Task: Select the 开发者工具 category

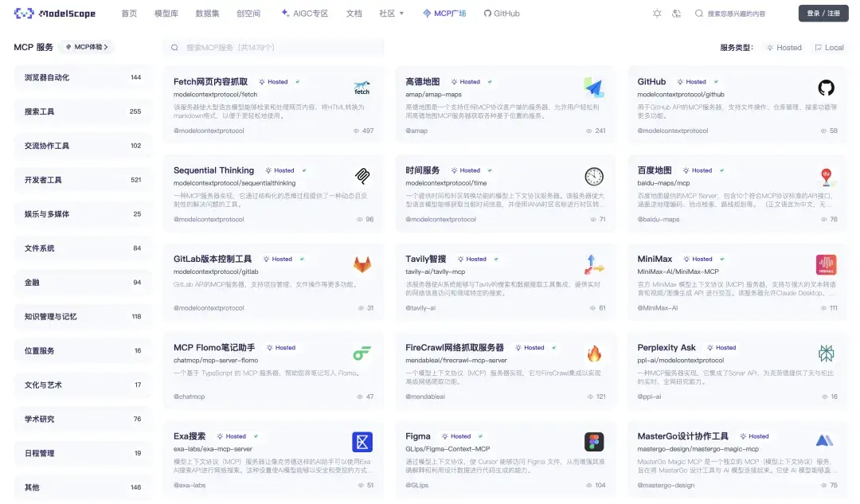Action: [83, 180]
